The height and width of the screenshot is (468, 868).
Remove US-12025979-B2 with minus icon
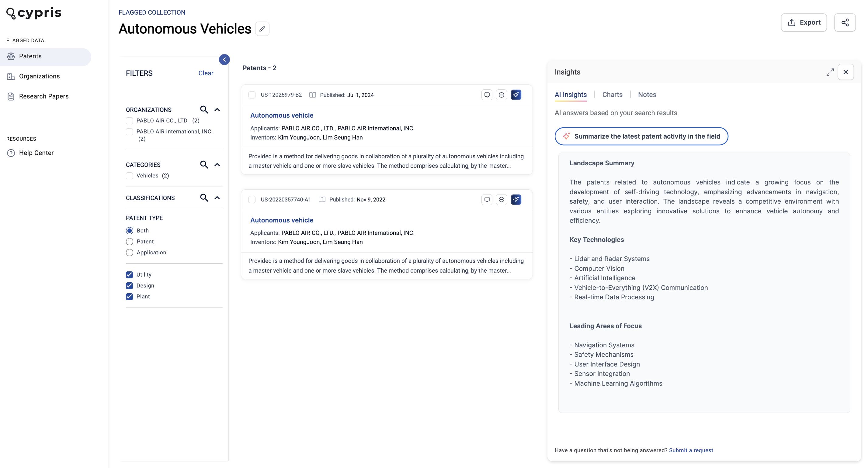(x=502, y=95)
